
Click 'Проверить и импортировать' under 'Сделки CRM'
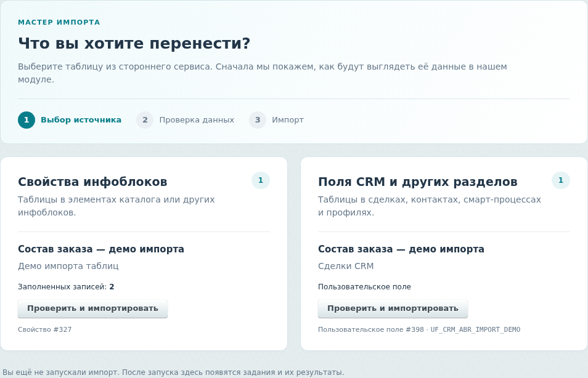[x=393, y=308]
